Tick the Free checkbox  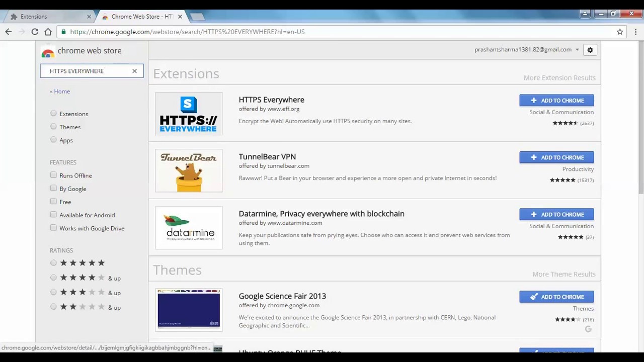[x=53, y=201]
